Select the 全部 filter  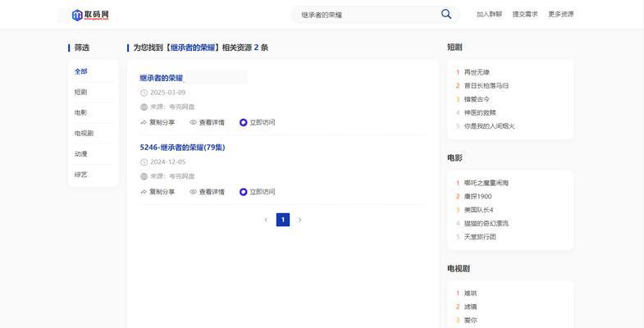(81, 71)
